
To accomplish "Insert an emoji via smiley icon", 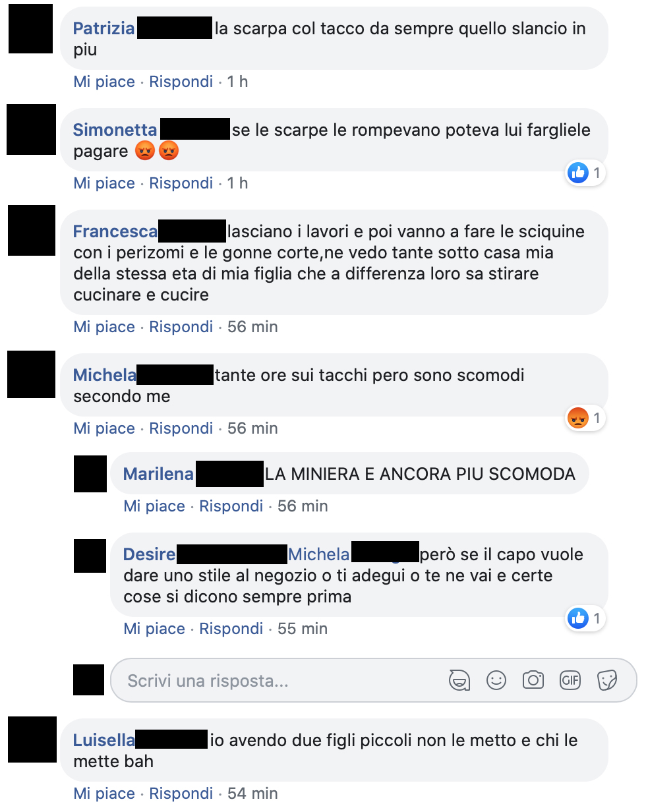I will pyautogui.click(x=496, y=680).
